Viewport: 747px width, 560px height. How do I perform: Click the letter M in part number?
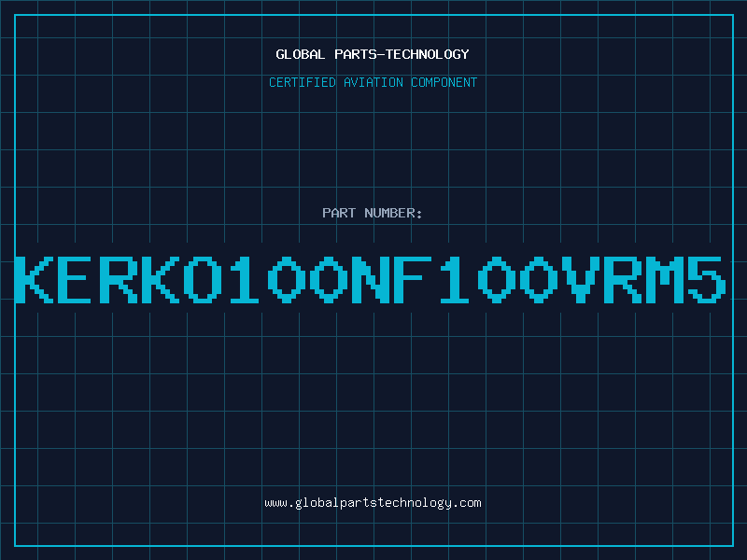click(665, 279)
